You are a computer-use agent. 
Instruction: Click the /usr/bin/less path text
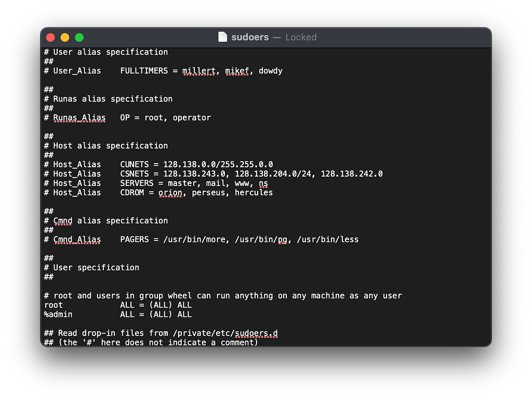[328, 239]
